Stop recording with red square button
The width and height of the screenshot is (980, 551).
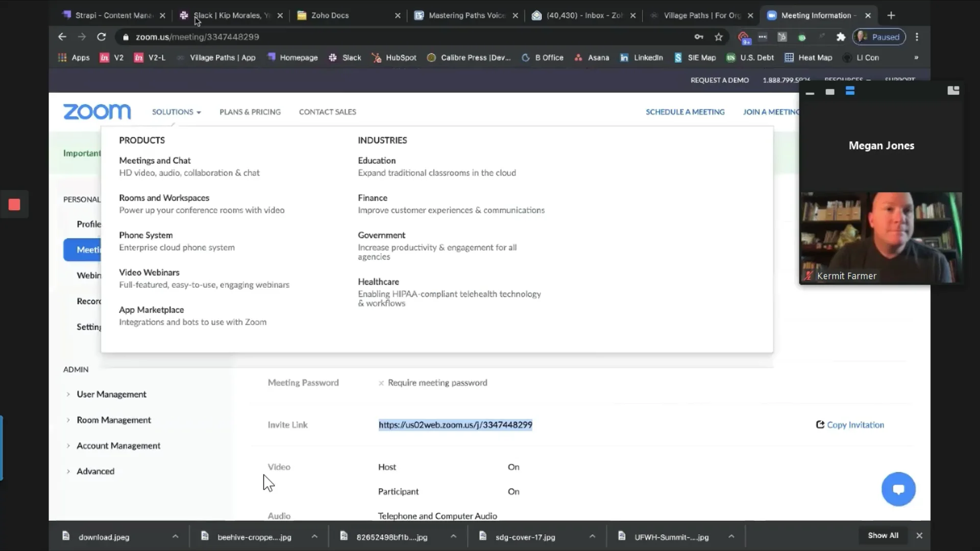(x=14, y=205)
